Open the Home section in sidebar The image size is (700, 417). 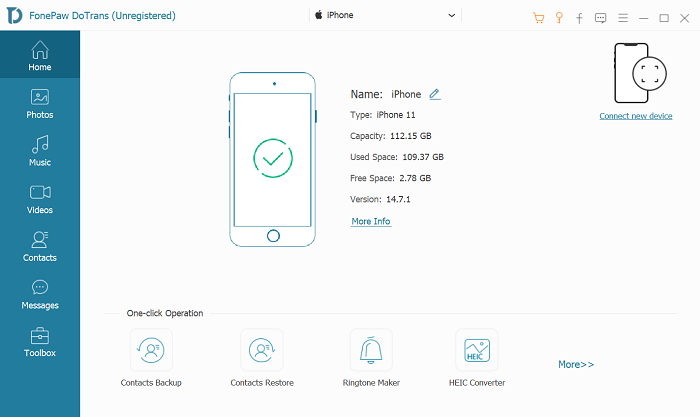coord(40,55)
